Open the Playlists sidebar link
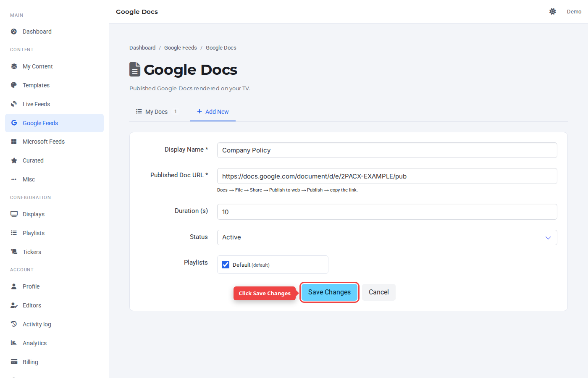The width and height of the screenshot is (588, 378). tap(55, 233)
